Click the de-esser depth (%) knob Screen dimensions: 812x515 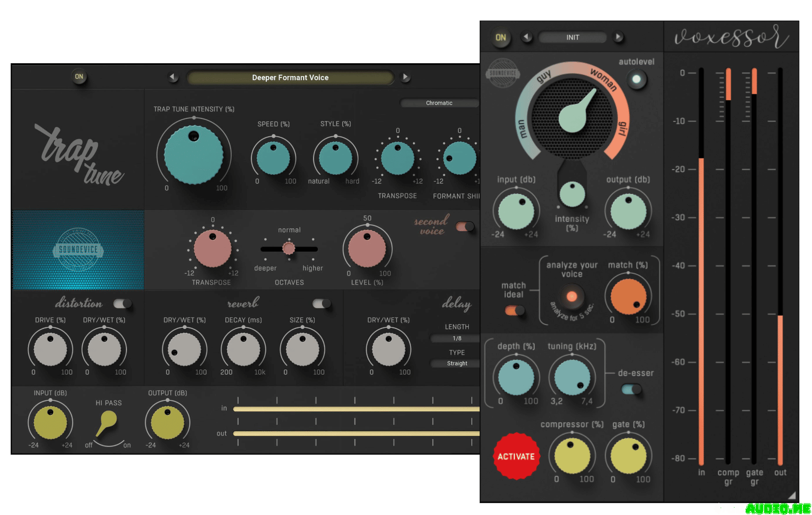(516, 378)
